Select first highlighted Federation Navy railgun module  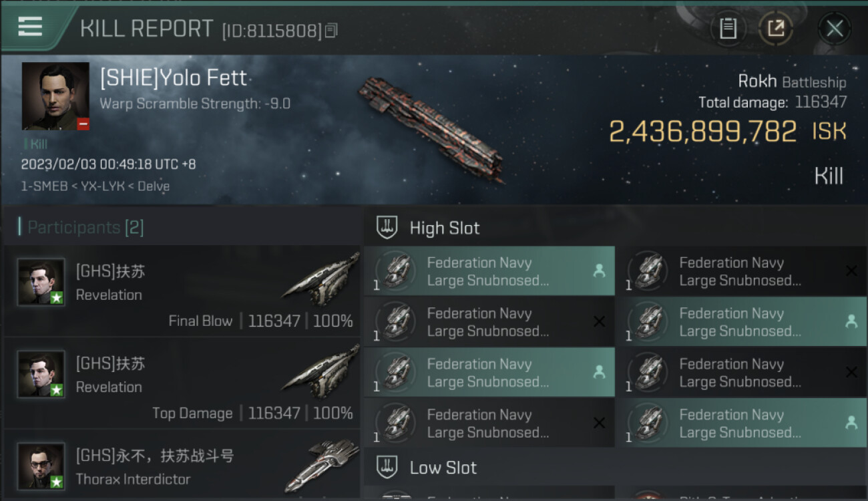point(489,271)
